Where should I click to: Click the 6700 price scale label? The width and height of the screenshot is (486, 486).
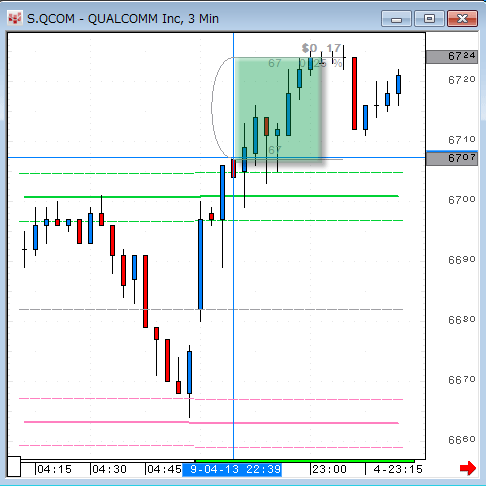tap(461, 200)
